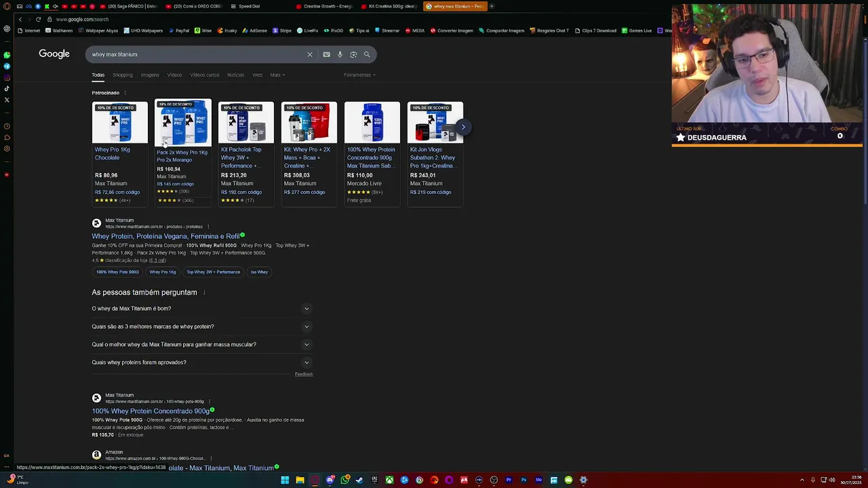Switch to the Vídeos search tab

pos(174,75)
